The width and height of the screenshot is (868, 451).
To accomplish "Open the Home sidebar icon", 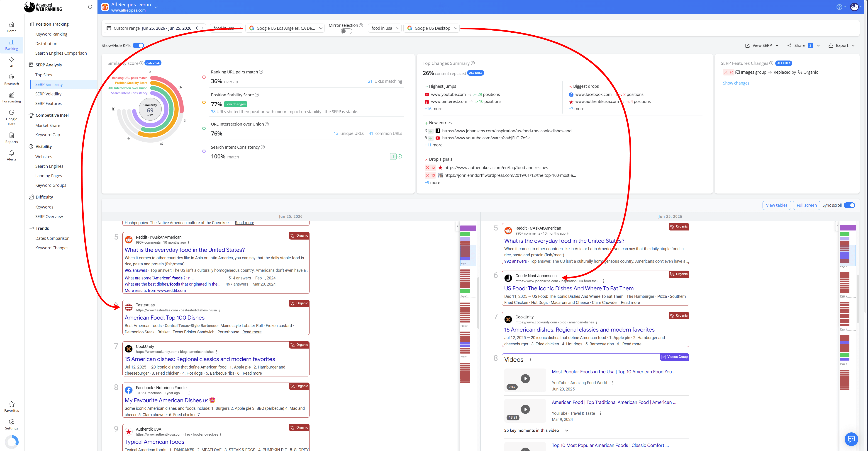I will (12, 27).
